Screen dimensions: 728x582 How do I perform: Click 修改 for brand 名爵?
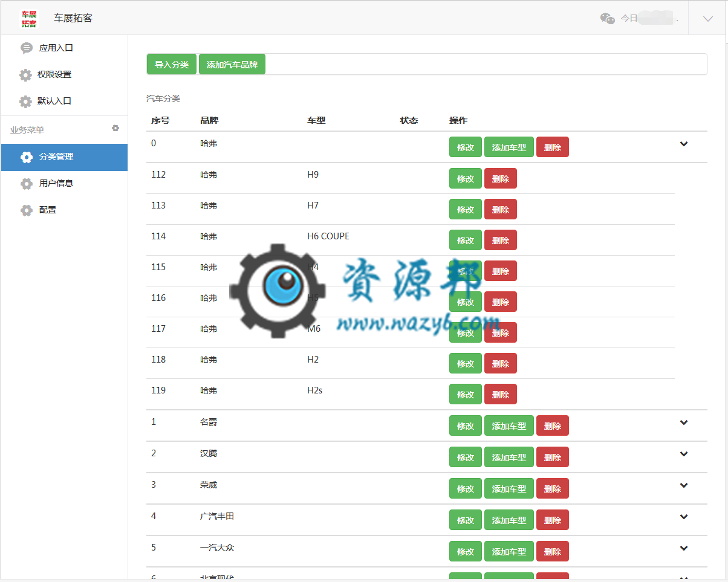click(x=466, y=425)
